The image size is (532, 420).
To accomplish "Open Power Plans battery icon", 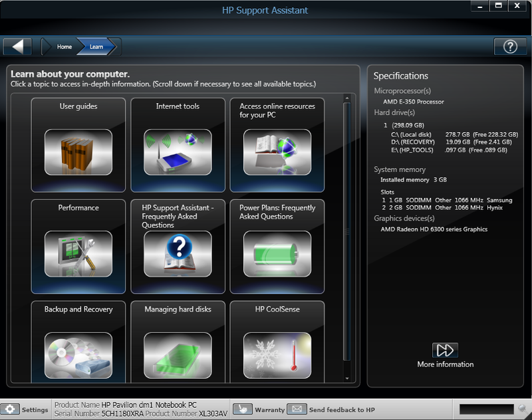I will (x=277, y=254).
